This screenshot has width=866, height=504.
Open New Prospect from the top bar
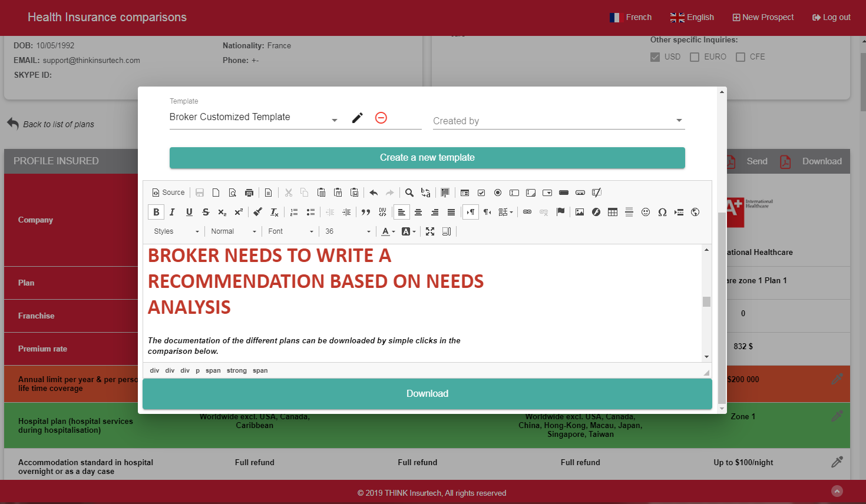coord(763,18)
